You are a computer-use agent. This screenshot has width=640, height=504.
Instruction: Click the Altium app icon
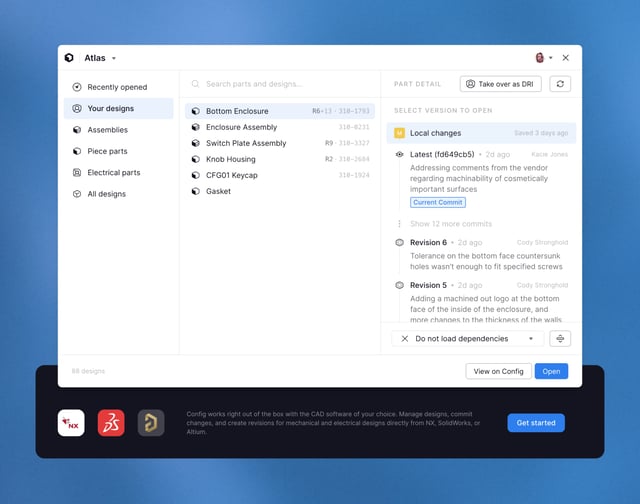tap(151, 423)
